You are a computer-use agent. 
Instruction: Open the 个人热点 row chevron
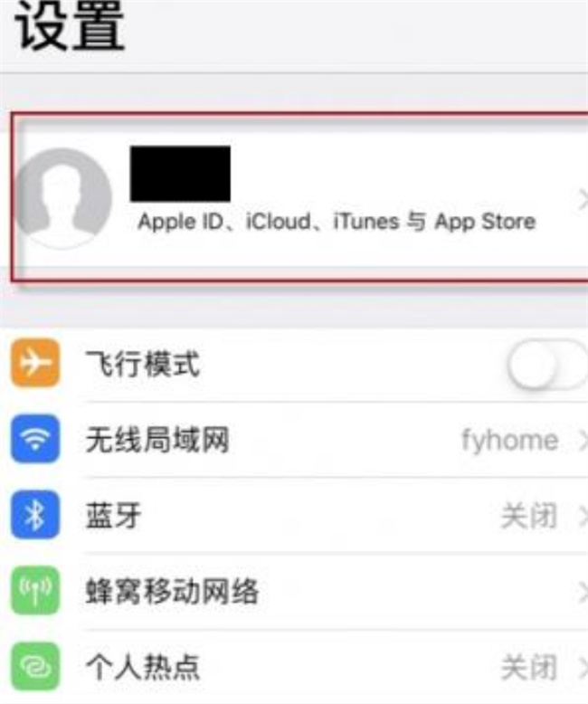coord(583,667)
